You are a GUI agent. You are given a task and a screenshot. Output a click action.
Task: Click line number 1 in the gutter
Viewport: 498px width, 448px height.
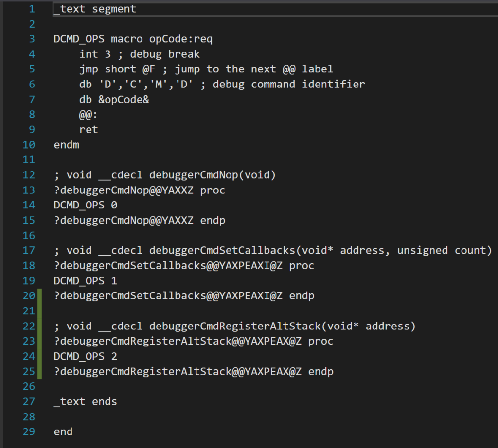pyautogui.click(x=32, y=9)
